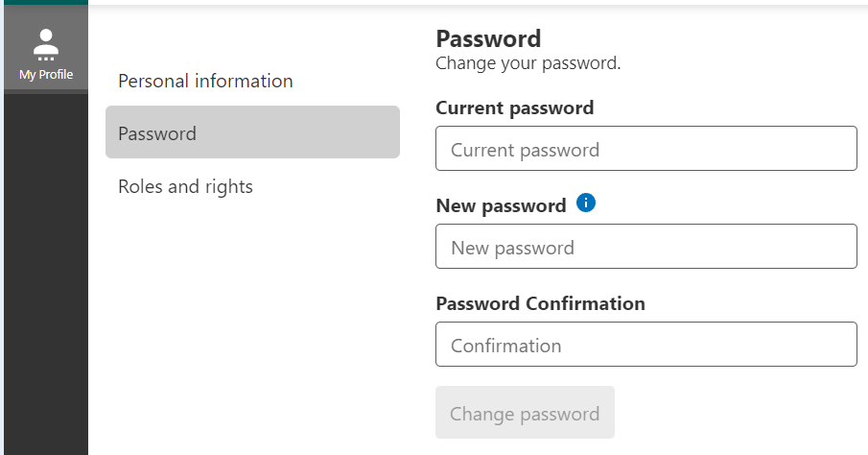
Task: Click the New password field label
Action: [501, 205]
